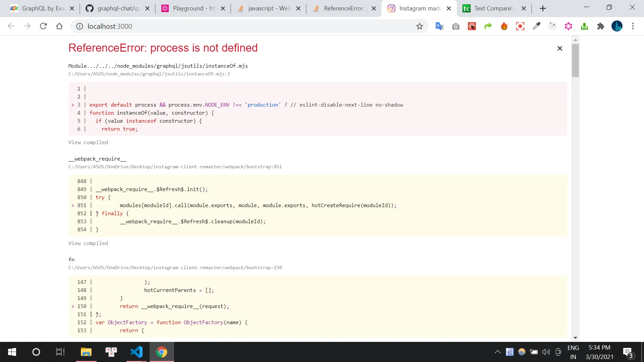Viewport: 644px width, 362px height.
Task: Bookmark this page with the star icon
Action: tap(419, 26)
